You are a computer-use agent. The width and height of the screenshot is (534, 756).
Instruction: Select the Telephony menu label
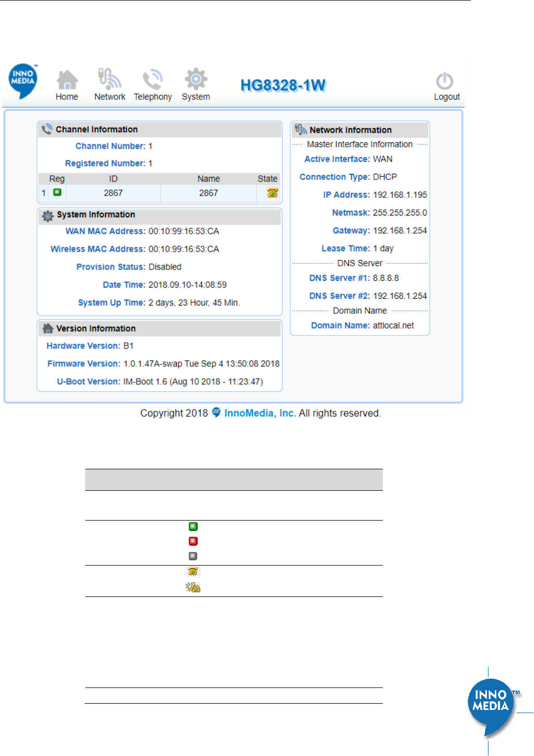tap(153, 97)
